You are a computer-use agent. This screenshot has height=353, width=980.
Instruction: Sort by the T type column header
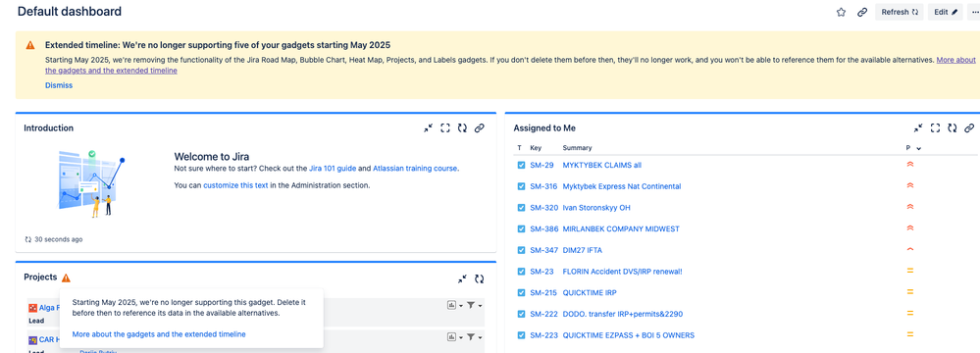pyautogui.click(x=519, y=148)
